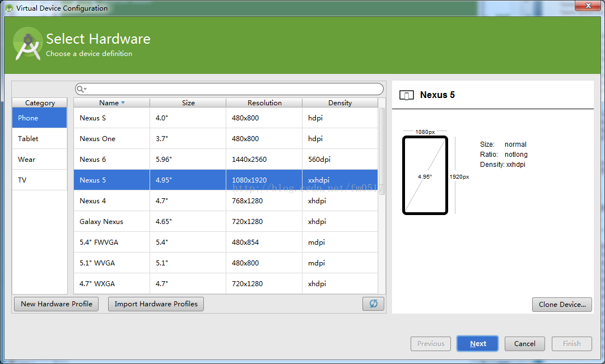
Task: Click the Size column header
Action: (x=188, y=102)
